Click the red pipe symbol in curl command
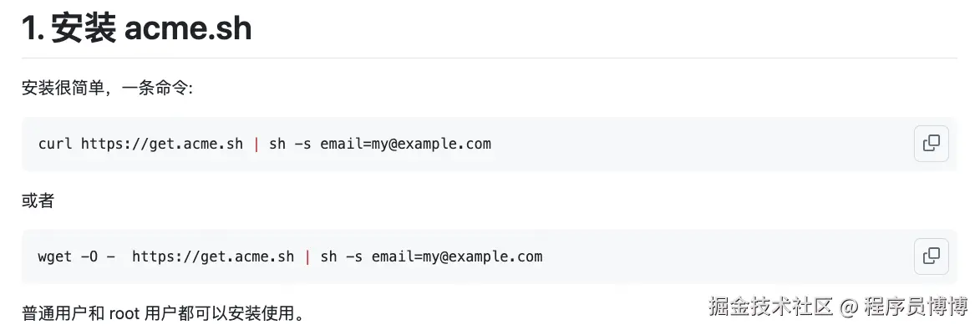Viewport: 980px width, 330px height. pos(256,144)
